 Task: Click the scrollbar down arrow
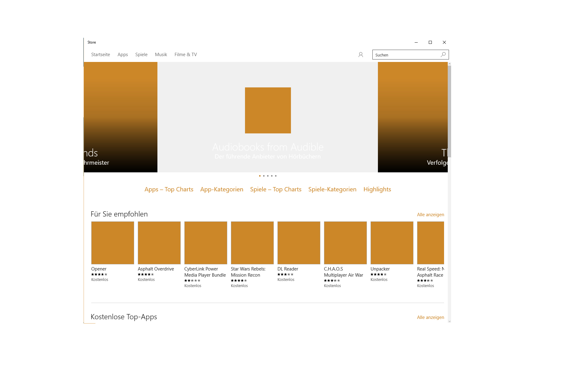(x=449, y=321)
